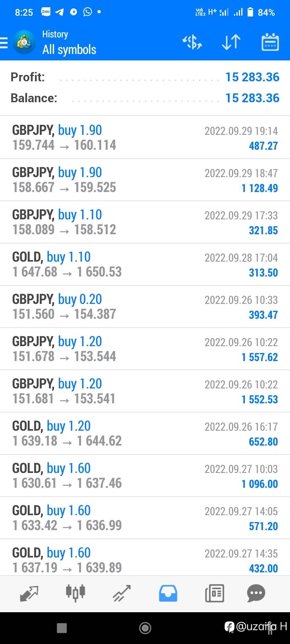Go to the Trade tab
Viewport: 290px width, 644px height.
click(122, 593)
